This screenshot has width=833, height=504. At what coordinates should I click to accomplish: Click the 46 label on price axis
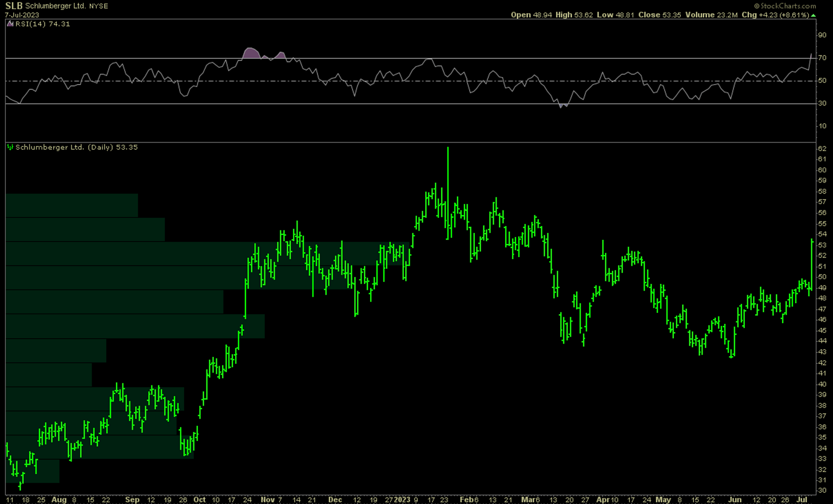(822, 320)
